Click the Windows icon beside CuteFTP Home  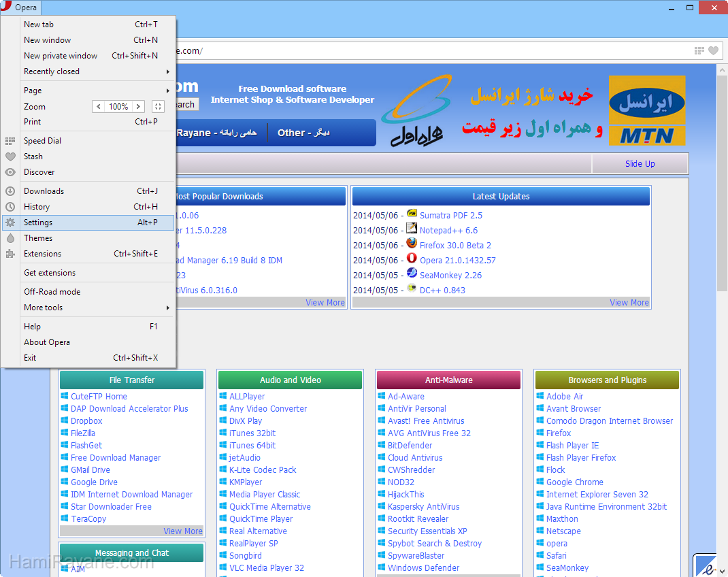coord(65,396)
